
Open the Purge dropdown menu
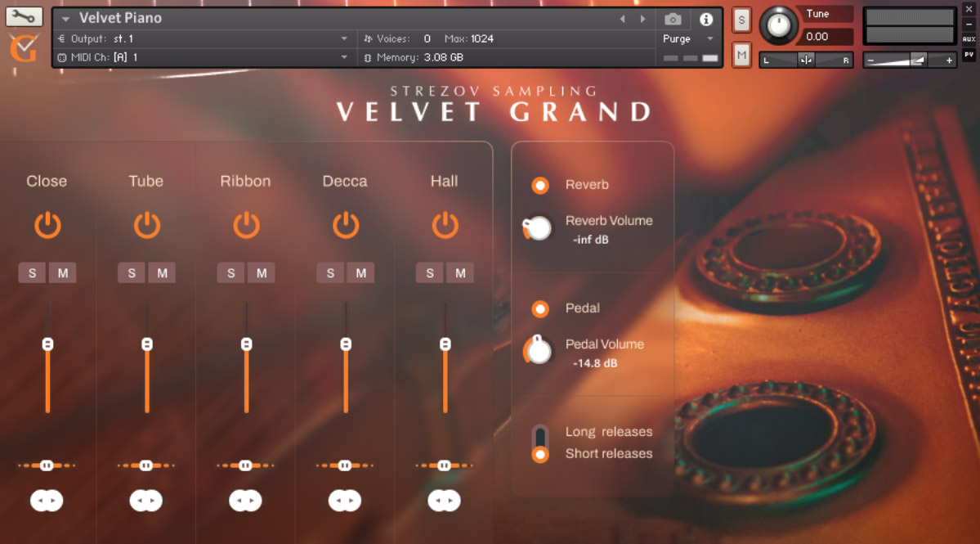pos(685,38)
